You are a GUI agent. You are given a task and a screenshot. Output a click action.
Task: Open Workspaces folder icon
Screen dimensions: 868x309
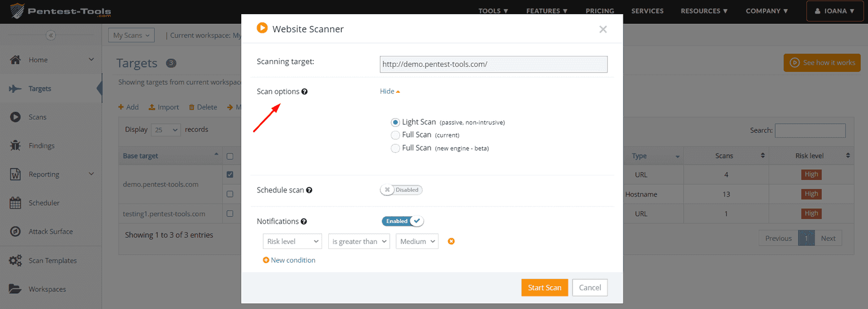[16, 289]
